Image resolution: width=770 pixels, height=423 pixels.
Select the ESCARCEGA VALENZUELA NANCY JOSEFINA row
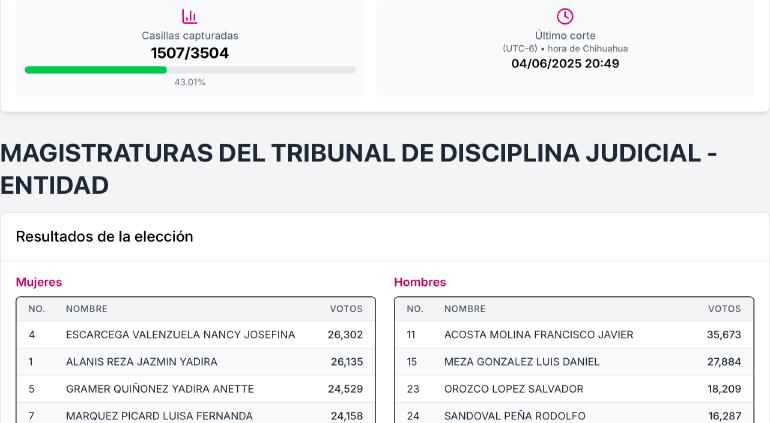(180, 335)
